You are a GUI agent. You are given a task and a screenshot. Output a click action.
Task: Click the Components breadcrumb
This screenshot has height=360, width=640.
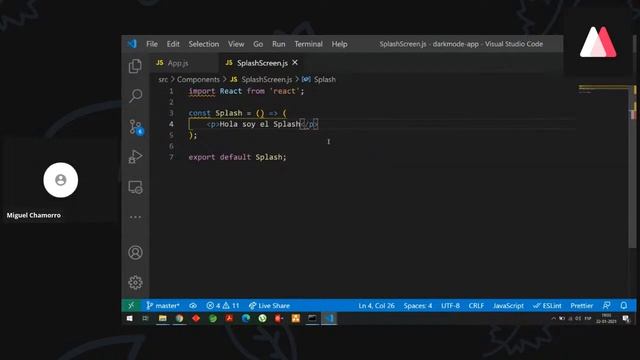click(x=198, y=79)
